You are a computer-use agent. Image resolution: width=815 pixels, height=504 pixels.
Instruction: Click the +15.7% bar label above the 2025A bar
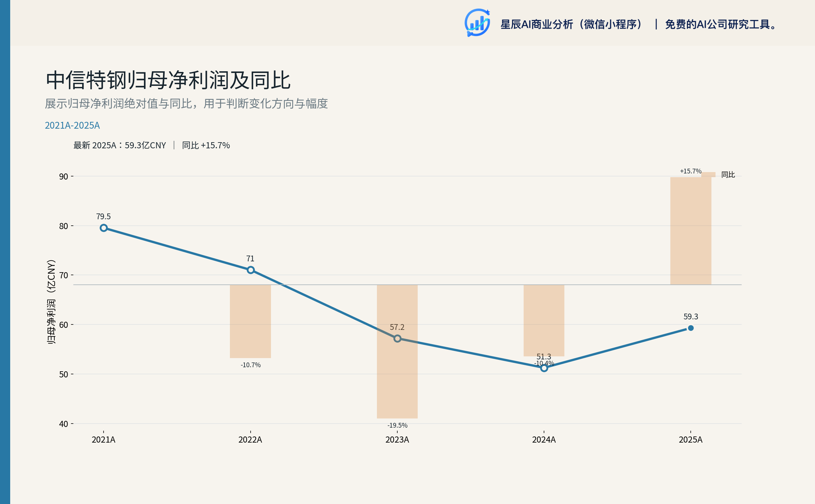click(x=691, y=171)
